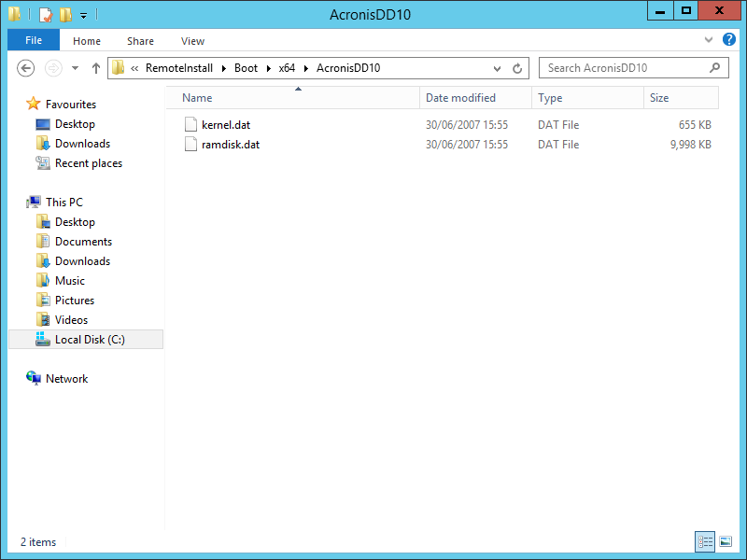This screenshot has width=747, height=560.
Task: Switch to the View ribbon tab
Action: [193, 41]
